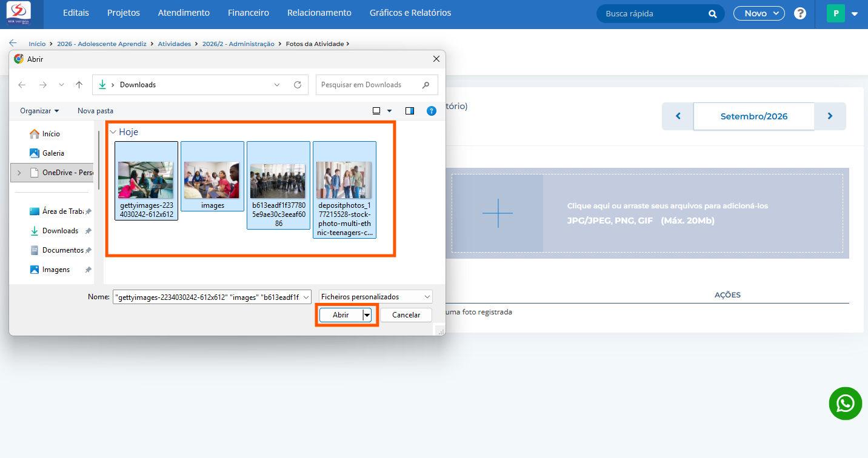Expand the address bar path dropdown
The width and height of the screenshot is (868, 458).
(x=277, y=85)
